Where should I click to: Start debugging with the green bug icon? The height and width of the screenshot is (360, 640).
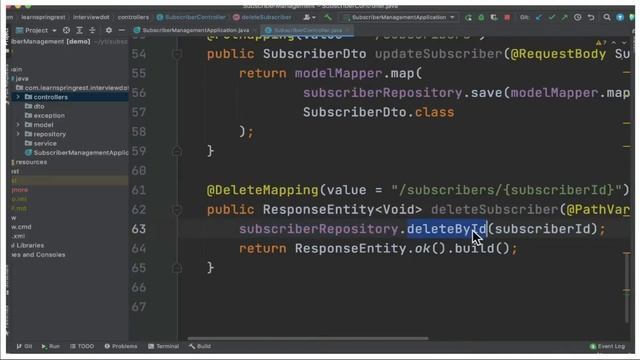tap(481, 18)
